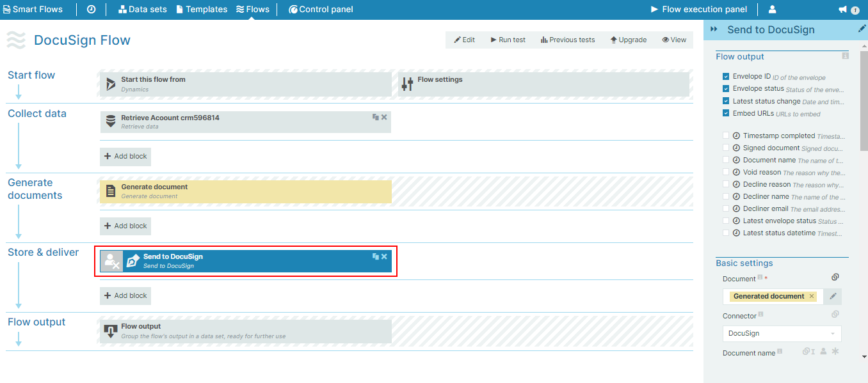Click the Document field info icon
This screenshot has width=868, height=383.
pos(760,277)
